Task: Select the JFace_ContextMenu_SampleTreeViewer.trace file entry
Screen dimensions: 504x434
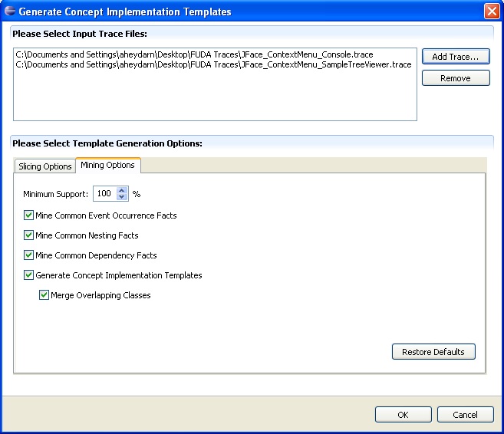Action: click(x=213, y=65)
